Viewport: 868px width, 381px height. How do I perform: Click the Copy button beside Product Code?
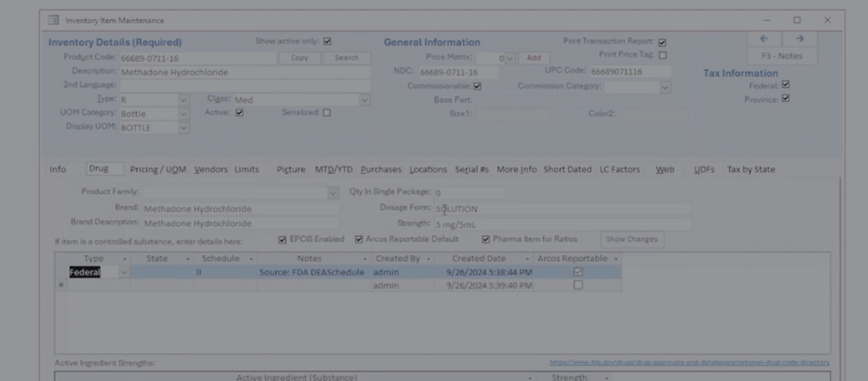[299, 58]
